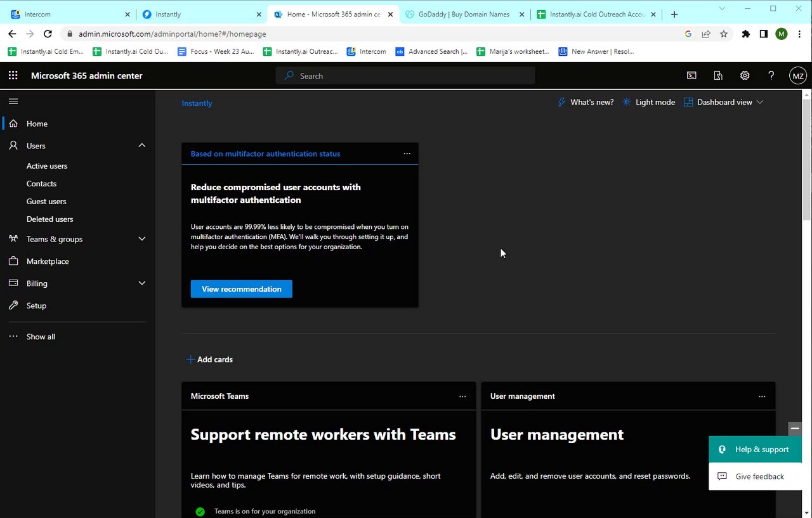Open Instantly.ai Cold Ou... bookmark
Image resolution: width=812 pixels, height=518 pixels.
[130, 51]
